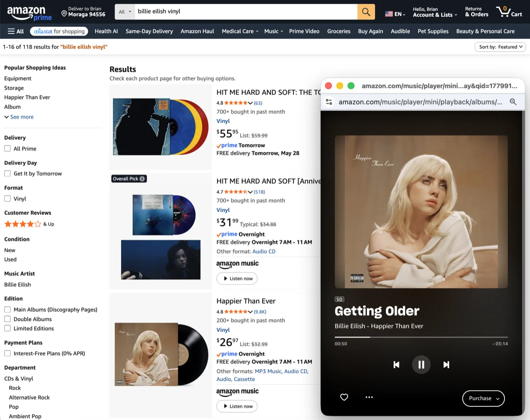Click the Overall Pick info icon

click(142, 179)
